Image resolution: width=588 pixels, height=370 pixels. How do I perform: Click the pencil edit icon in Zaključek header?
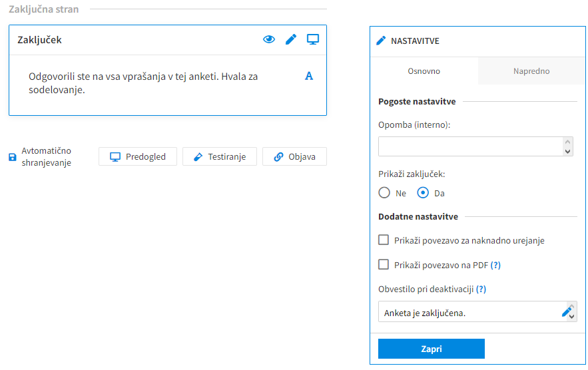[x=291, y=39]
